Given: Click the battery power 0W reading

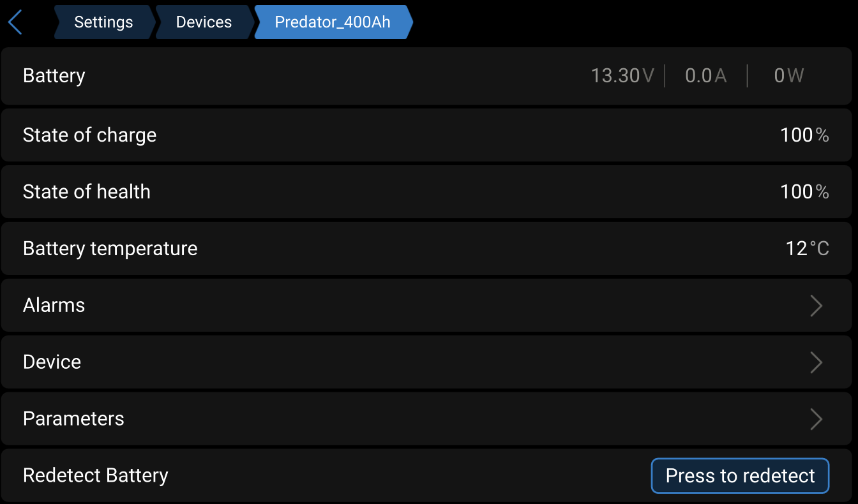Looking at the screenshot, I should click(788, 76).
